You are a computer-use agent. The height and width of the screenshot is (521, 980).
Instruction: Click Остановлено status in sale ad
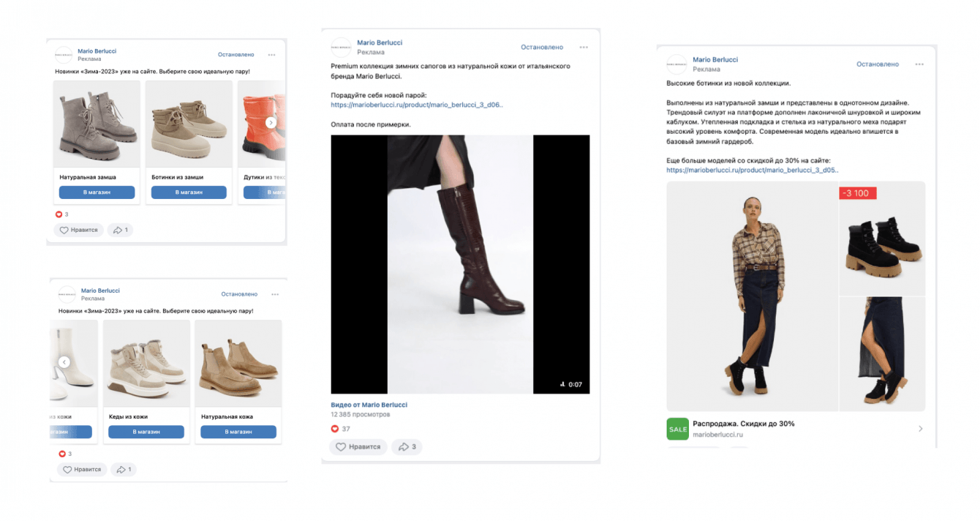(x=878, y=64)
